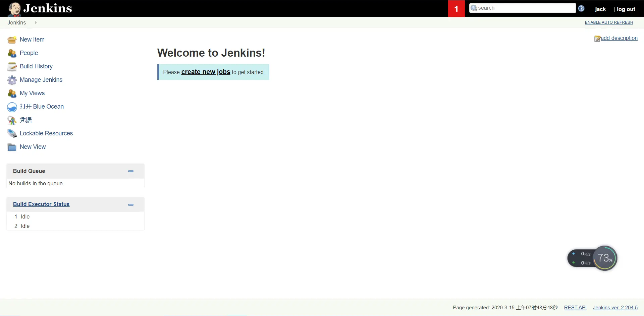The image size is (644, 316).
Task: Click the add description link
Action: 619,38
